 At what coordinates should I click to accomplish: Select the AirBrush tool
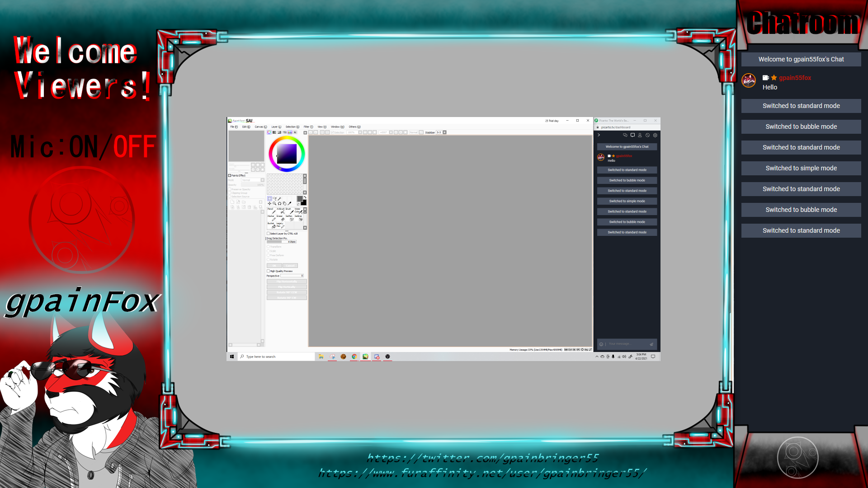pos(281,211)
